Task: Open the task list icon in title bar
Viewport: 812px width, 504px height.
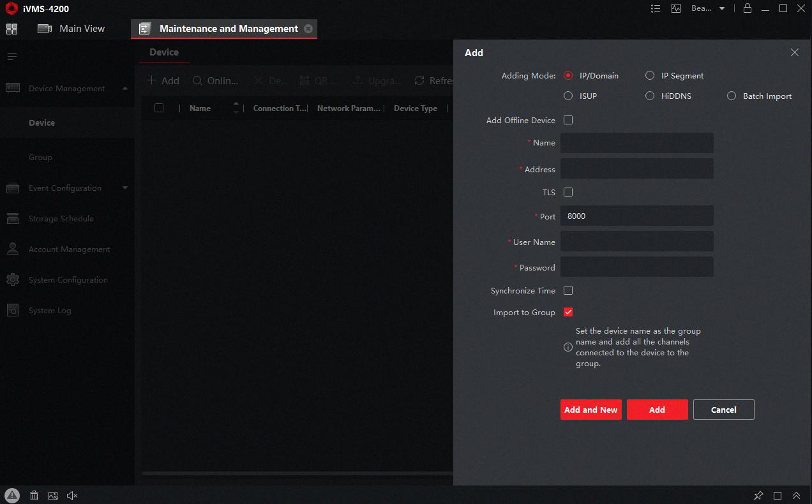Action: pos(656,8)
